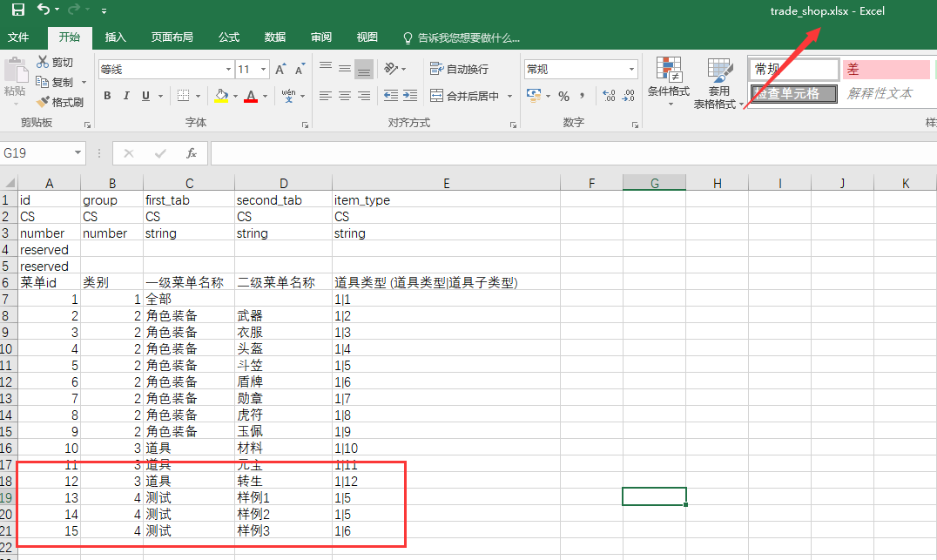Image resolution: width=937 pixels, height=560 pixels.
Task: Click the Format Painter brush icon
Action: point(43,102)
